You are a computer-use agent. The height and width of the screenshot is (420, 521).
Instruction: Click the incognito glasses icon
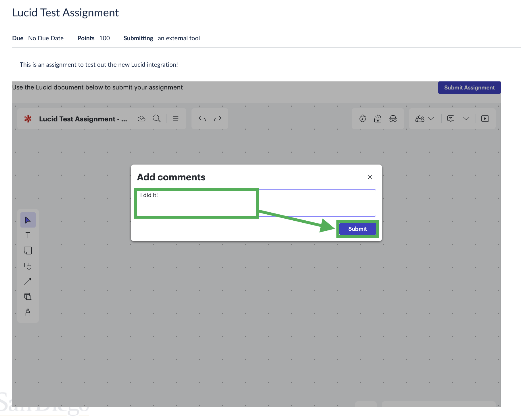[x=393, y=119]
